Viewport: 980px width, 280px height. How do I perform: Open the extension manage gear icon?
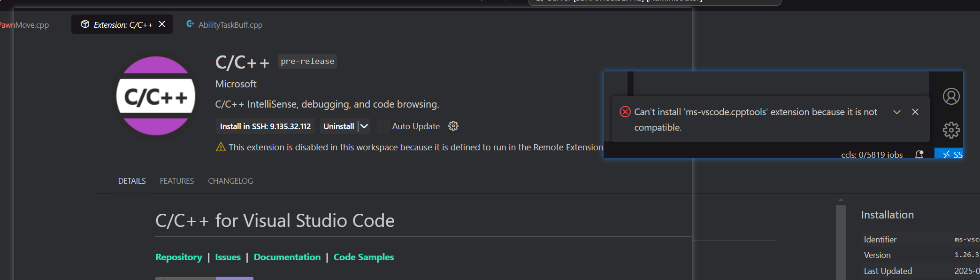coord(453,126)
